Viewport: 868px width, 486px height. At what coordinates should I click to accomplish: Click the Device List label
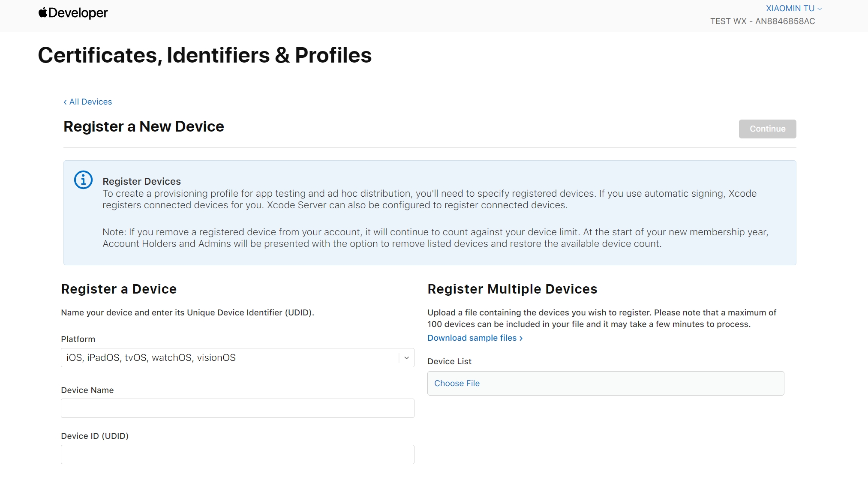point(449,361)
